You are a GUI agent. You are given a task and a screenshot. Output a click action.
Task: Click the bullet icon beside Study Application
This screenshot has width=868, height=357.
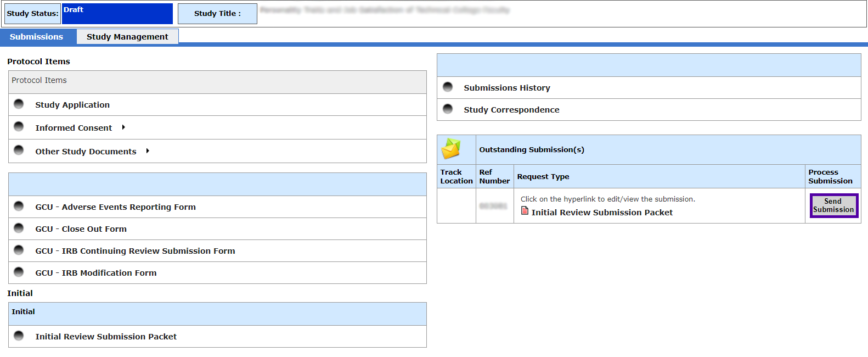pyautogui.click(x=19, y=104)
